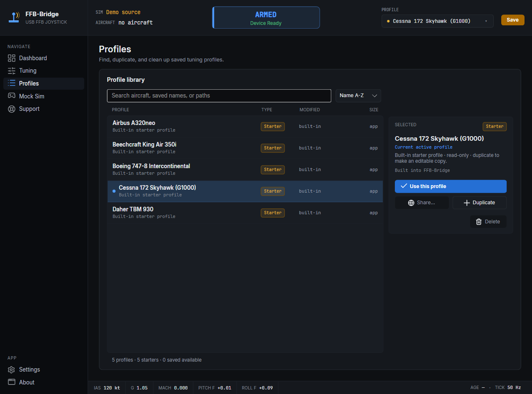Click the TICK 50 Hz indicator
Viewport: 532px width, 394px height.
(508, 388)
